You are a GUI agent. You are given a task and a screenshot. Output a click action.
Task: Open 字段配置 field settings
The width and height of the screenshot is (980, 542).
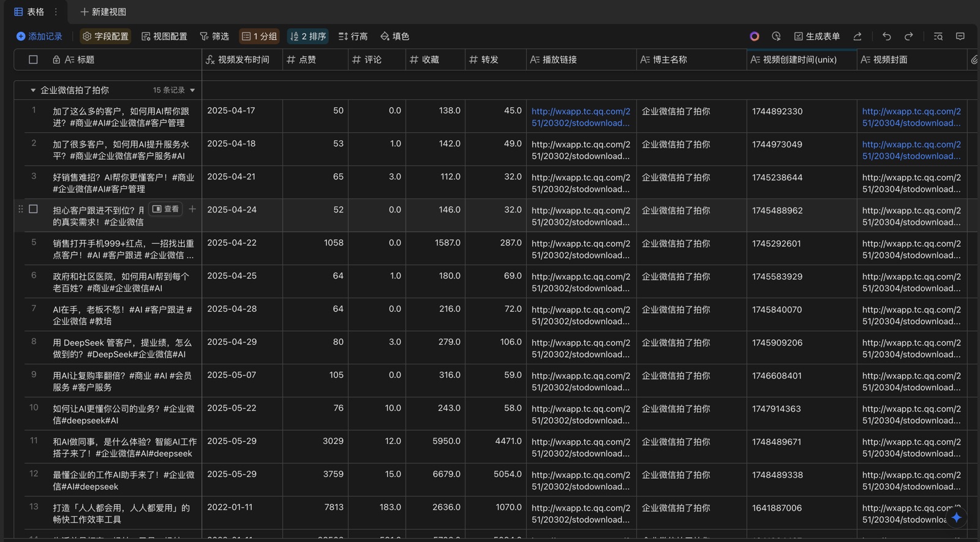point(105,36)
